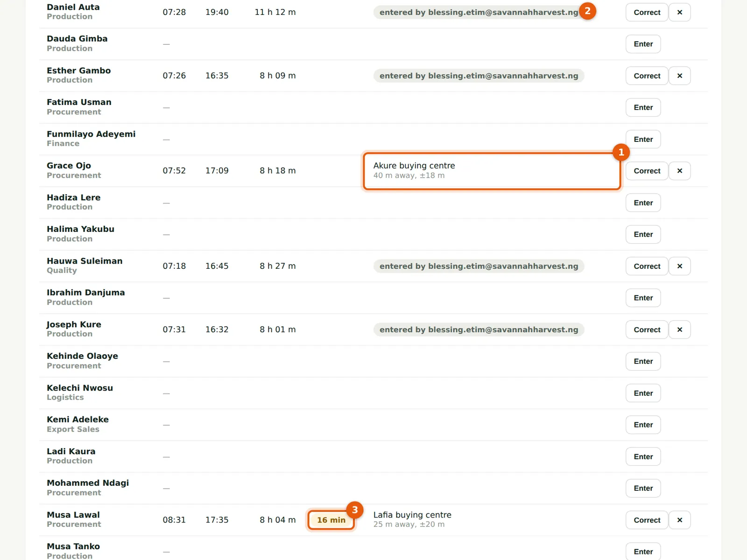Delete Esther Gambo's entry with × icon
The width and height of the screenshot is (747, 560).
coord(679,76)
